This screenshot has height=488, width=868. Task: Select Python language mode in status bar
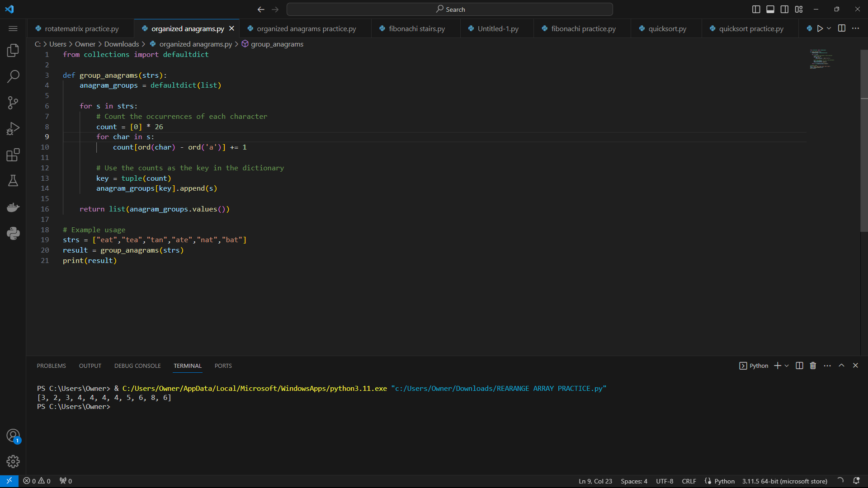724,481
